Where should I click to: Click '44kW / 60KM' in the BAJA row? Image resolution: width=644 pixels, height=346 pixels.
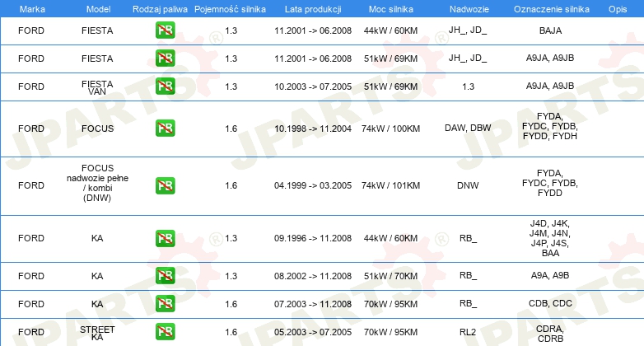pyautogui.click(x=390, y=30)
